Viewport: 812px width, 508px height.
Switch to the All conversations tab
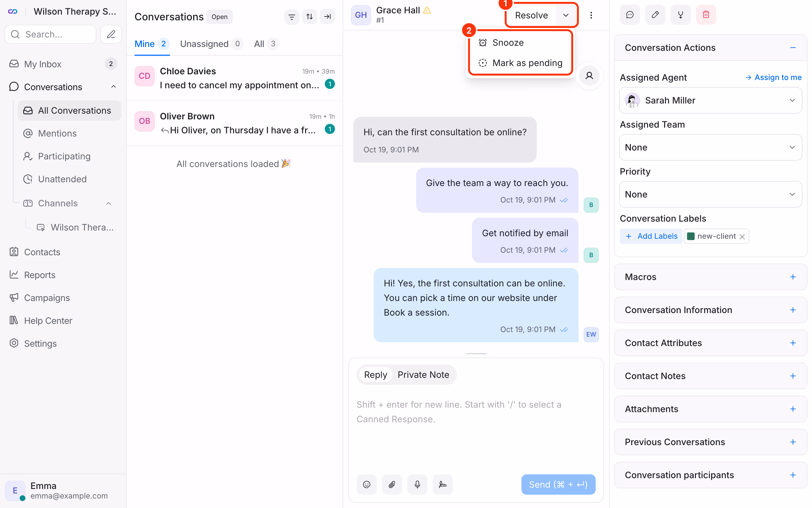tap(266, 44)
